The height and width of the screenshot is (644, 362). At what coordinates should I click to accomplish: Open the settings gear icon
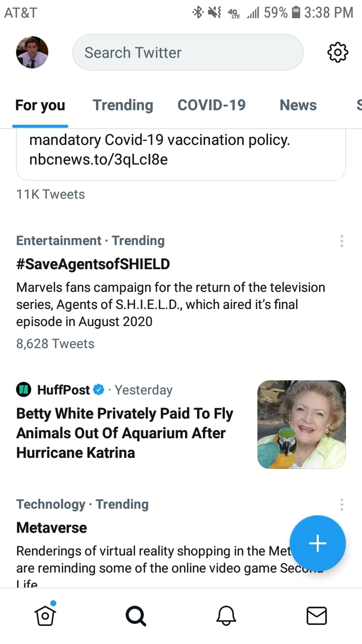[x=338, y=52]
